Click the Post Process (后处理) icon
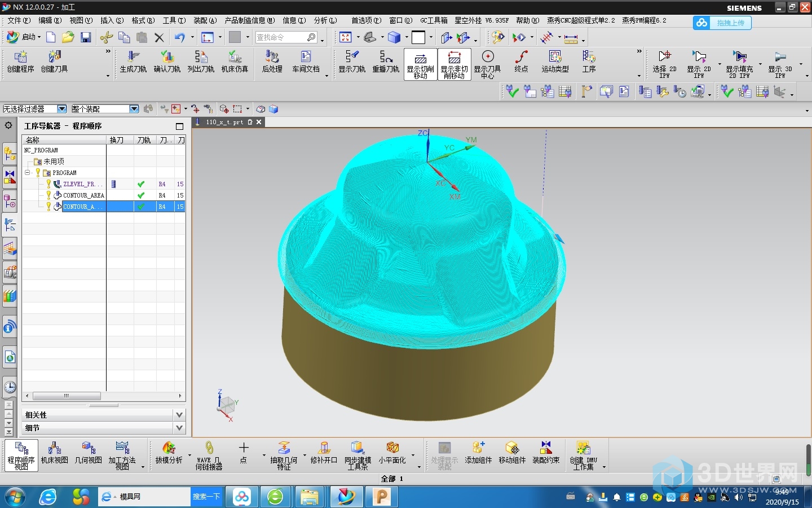The width and height of the screenshot is (812, 508). point(272,62)
